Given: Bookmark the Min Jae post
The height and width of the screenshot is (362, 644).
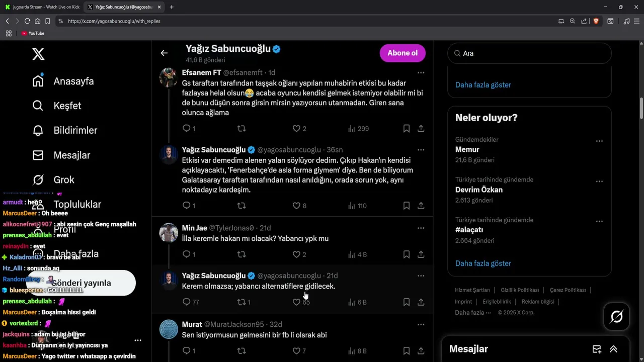Looking at the screenshot, I should pos(406,254).
